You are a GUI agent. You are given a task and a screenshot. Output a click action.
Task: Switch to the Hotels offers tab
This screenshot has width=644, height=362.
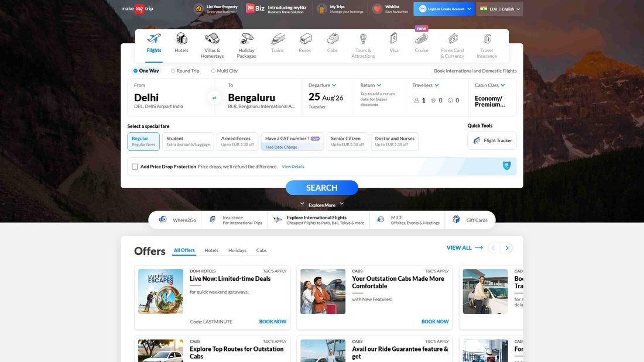pyautogui.click(x=211, y=250)
